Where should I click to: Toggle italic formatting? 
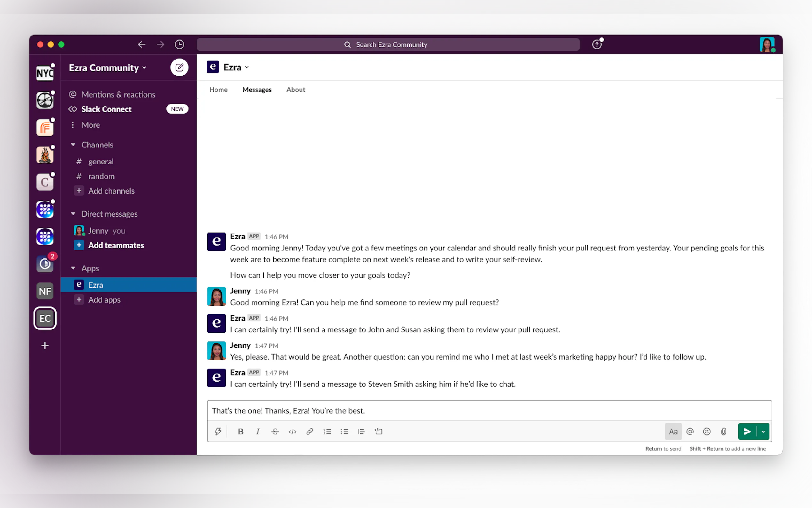(257, 432)
